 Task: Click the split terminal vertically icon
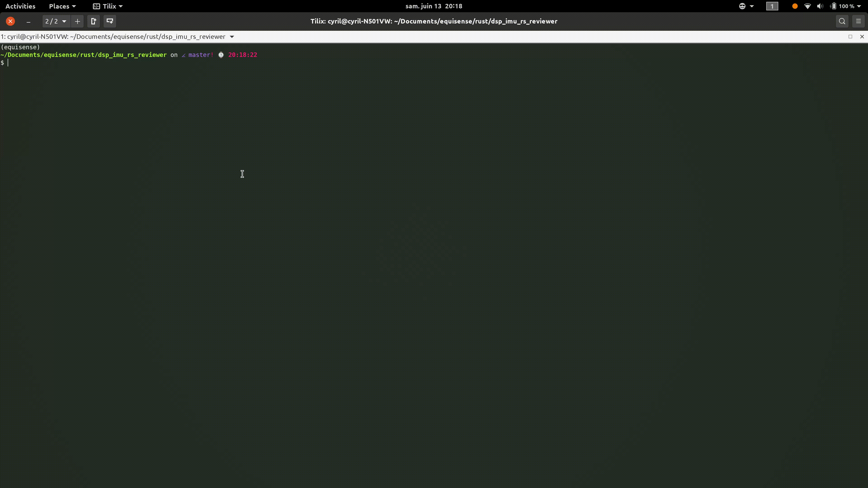pyautogui.click(x=94, y=21)
